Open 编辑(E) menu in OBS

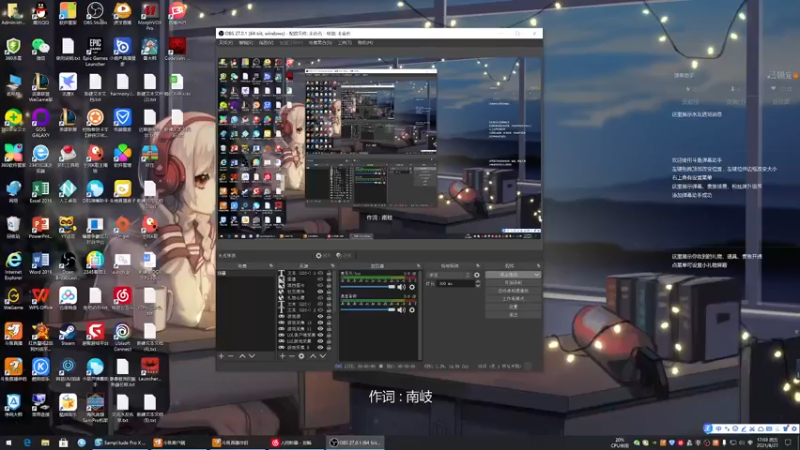(246, 43)
